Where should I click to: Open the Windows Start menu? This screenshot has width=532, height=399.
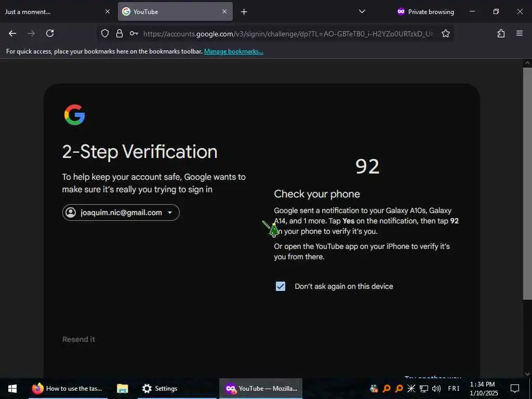click(12, 389)
